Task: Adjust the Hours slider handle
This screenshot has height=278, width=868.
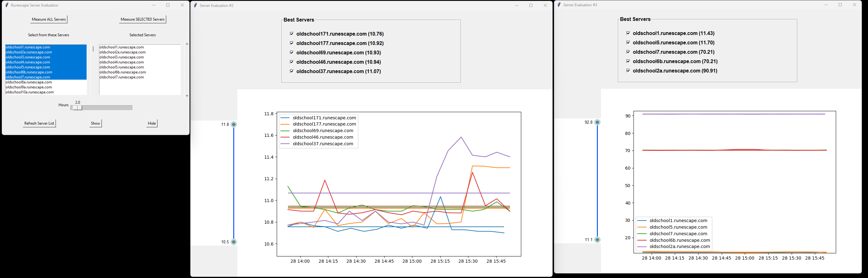Action: 77,108
